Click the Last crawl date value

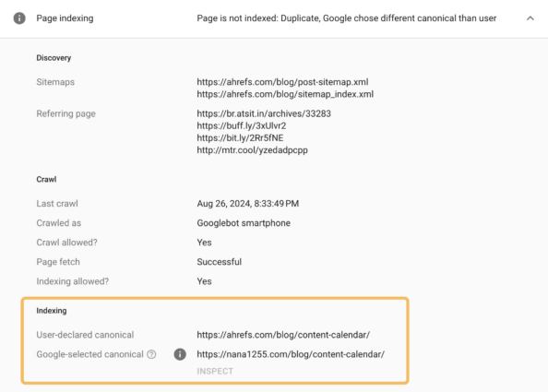point(248,204)
